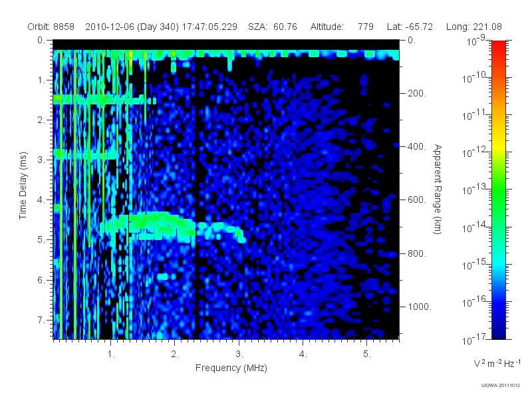This screenshot has height=399, width=532.
Task: Click the apparent range tick '200.'
Action: [417, 93]
